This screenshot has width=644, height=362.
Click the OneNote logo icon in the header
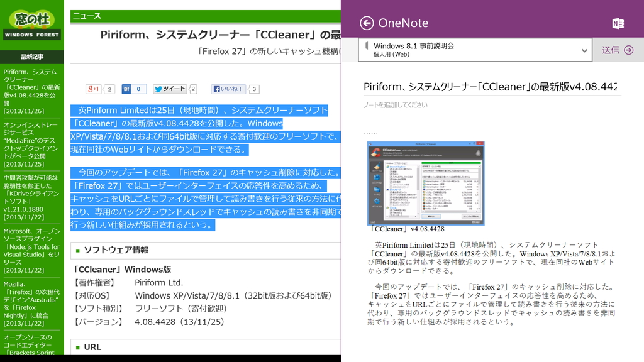click(x=618, y=23)
